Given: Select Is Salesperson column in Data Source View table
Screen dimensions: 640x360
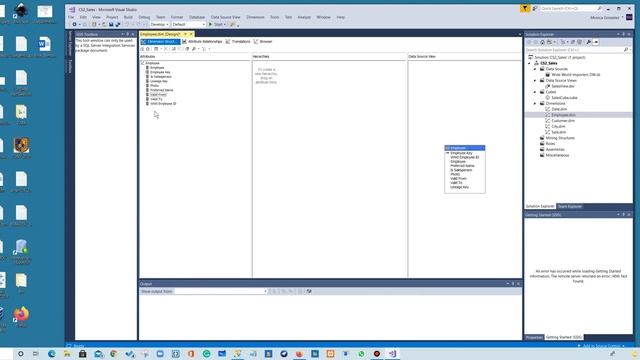Looking at the screenshot, I should (461, 170).
